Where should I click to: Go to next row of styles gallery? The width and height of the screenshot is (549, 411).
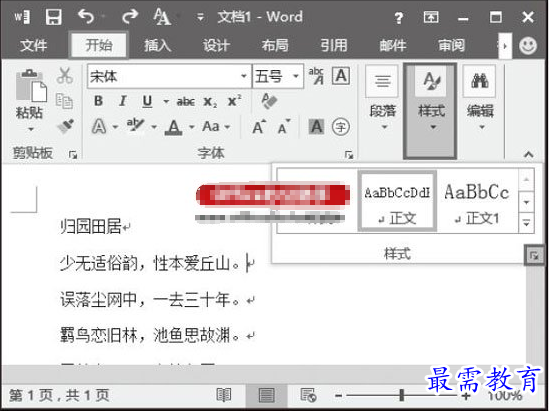click(526, 202)
